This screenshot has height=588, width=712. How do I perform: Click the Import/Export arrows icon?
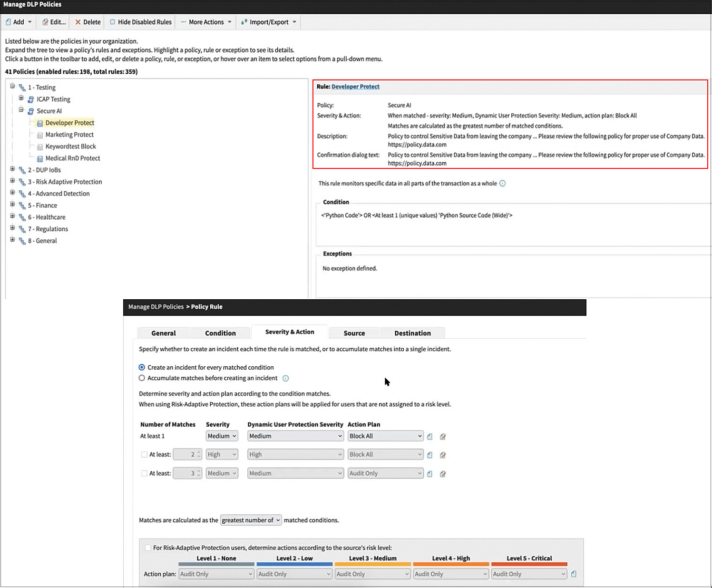[x=244, y=22]
